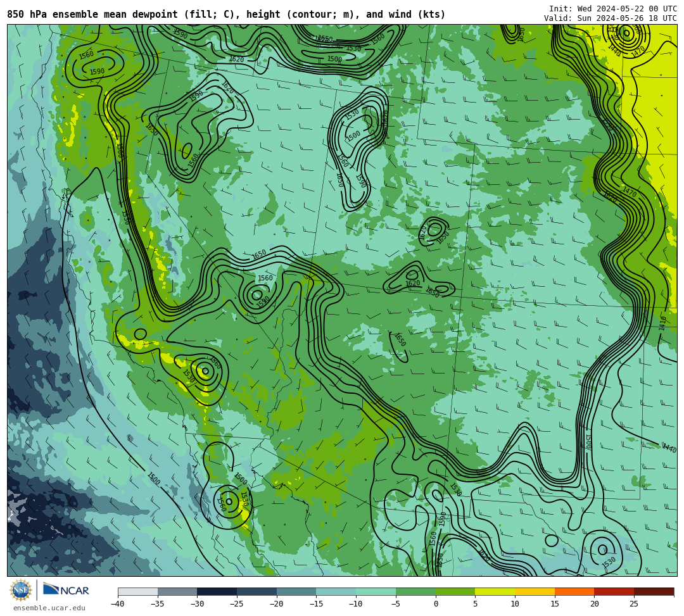Click the colorbar label "-40"
The height and width of the screenshot is (616, 684).
117,604
